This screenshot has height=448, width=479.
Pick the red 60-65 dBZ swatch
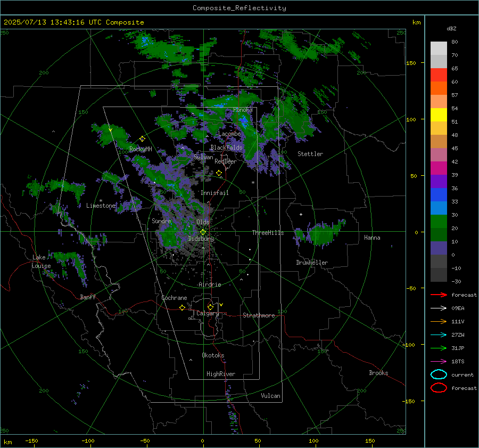tap(439, 75)
